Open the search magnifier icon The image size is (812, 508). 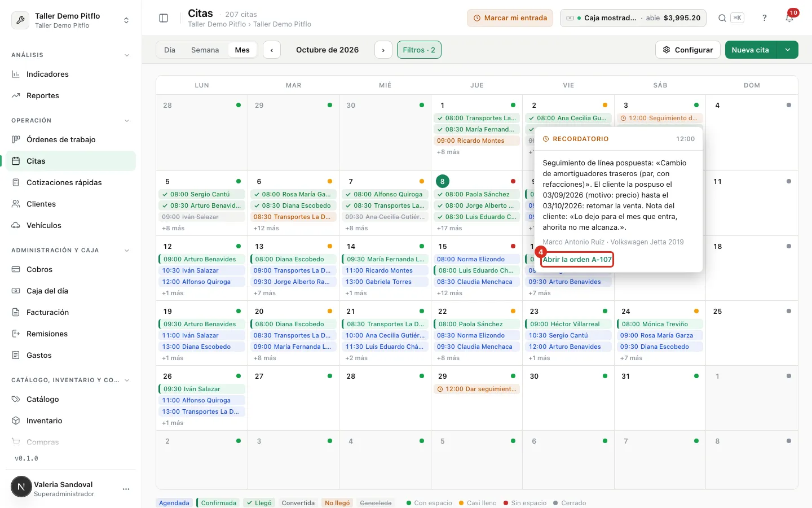(x=722, y=18)
